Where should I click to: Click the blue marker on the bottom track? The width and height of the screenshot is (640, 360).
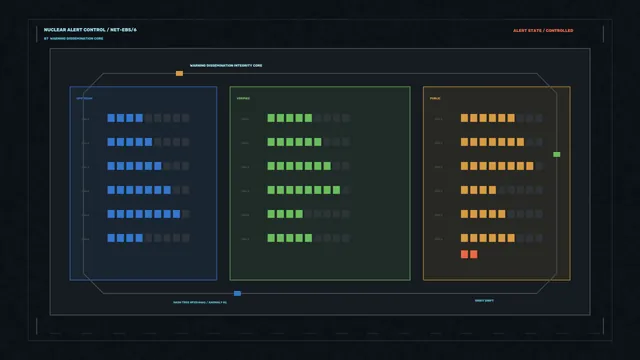click(237, 293)
